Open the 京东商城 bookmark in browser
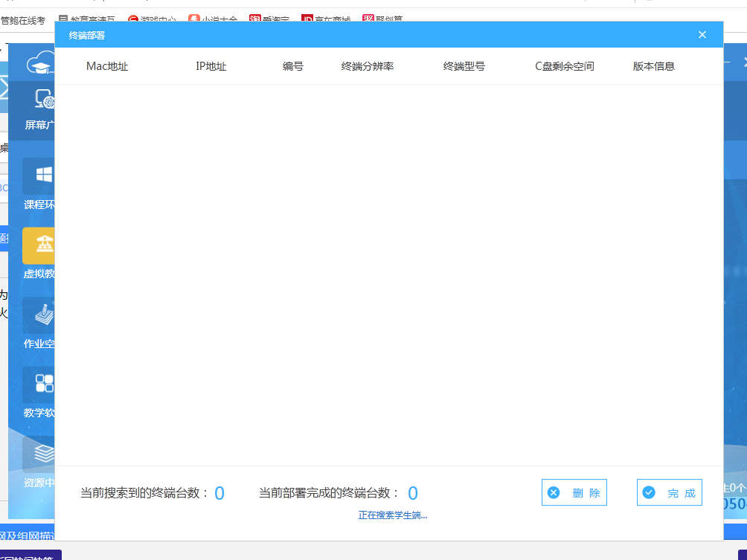The width and height of the screenshot is (747, 560). pyautogui.click(x=327, y=19)
